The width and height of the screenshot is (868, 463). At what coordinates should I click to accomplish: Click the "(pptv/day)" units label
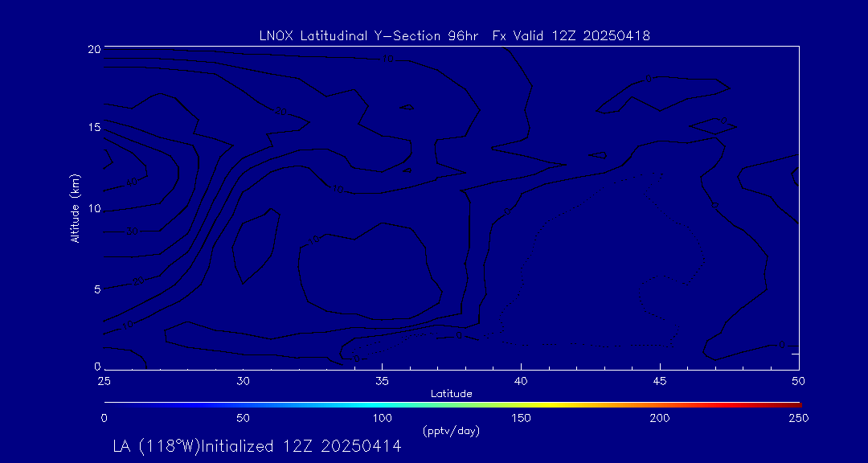(451, 430)
